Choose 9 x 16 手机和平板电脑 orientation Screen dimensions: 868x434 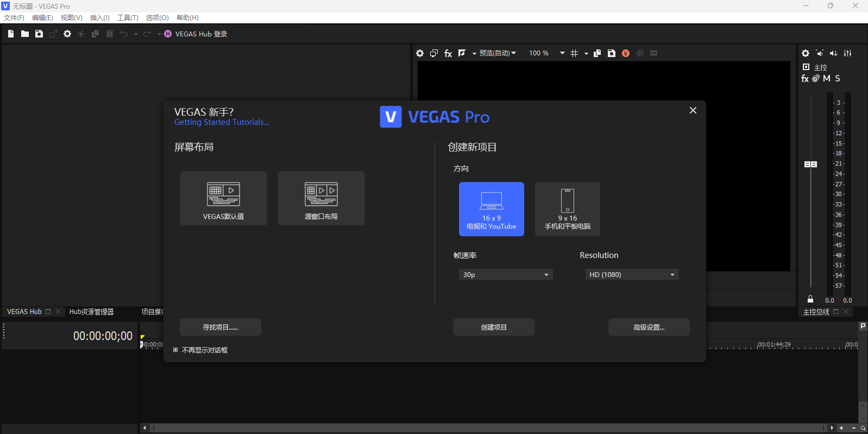click(x=568, y=209)
